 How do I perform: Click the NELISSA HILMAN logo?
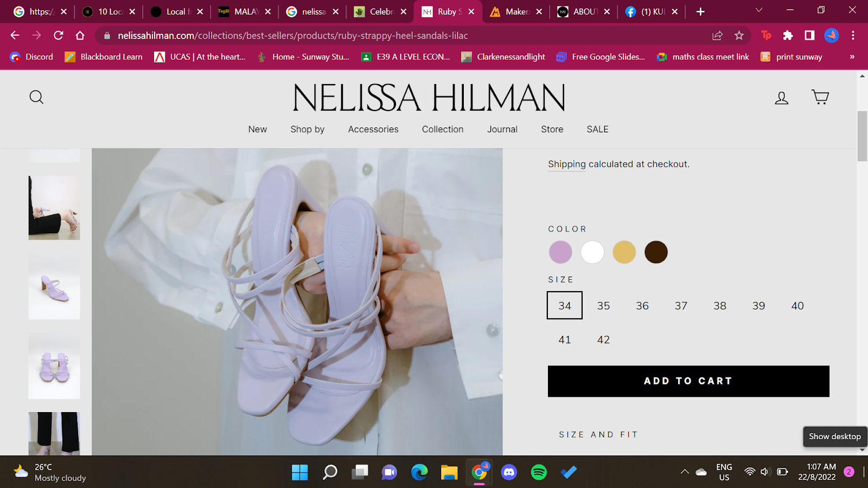pyautogui.click(x=429, y=98)
